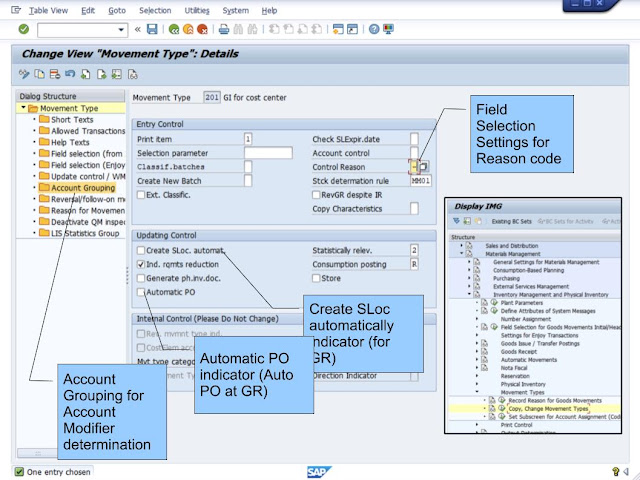This screenshot has width=640, height=480.
Task: Click the message icon at status bar right
Action: pyautogui.click(x=616, y=472)
